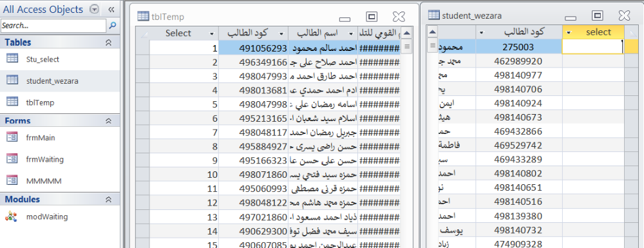The width and height of the screenshot is (644, 248).
Task: Click scroll up arrow in tblTemp scrollbar
Action: 406,33
